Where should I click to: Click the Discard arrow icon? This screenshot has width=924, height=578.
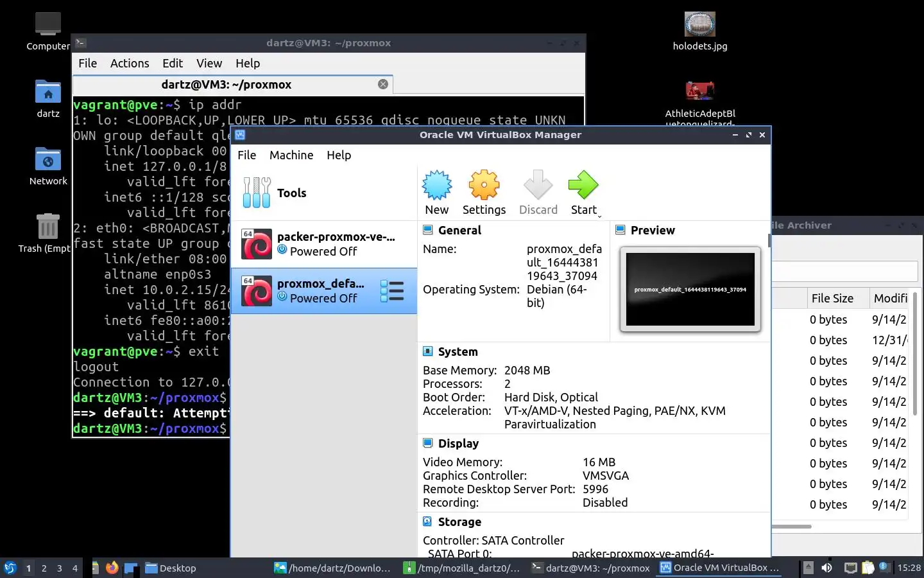[538, 186]
